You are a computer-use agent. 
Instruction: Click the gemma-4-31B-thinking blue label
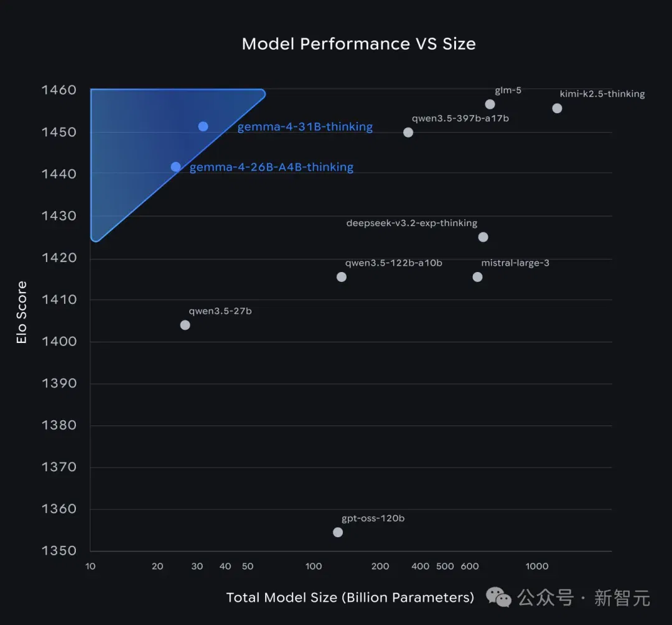click(305, 127)
